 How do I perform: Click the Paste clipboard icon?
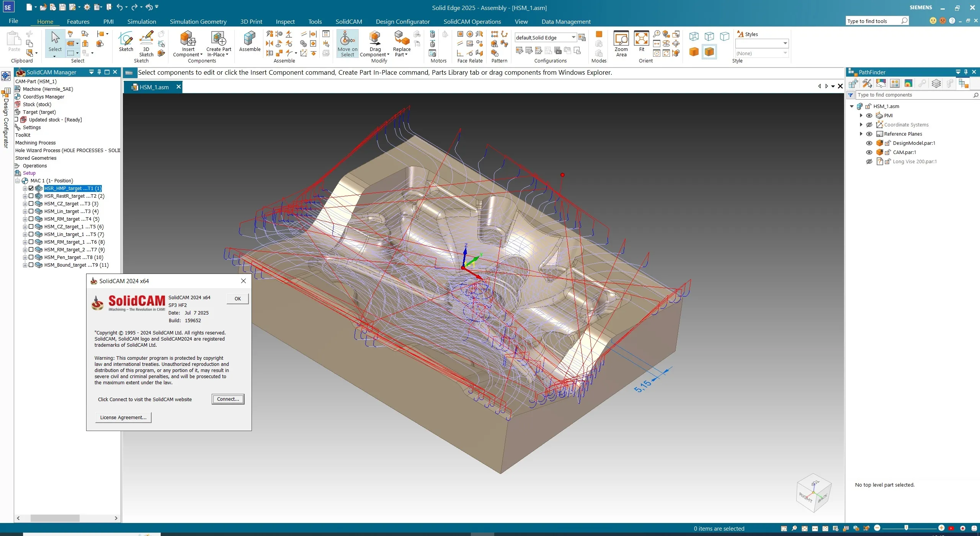[14, 41]
